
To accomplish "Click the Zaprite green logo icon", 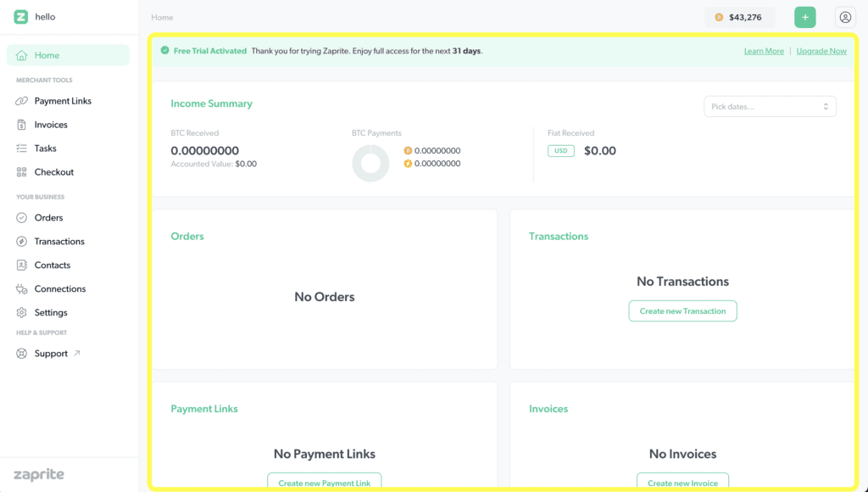I will (x=21, y=17).
